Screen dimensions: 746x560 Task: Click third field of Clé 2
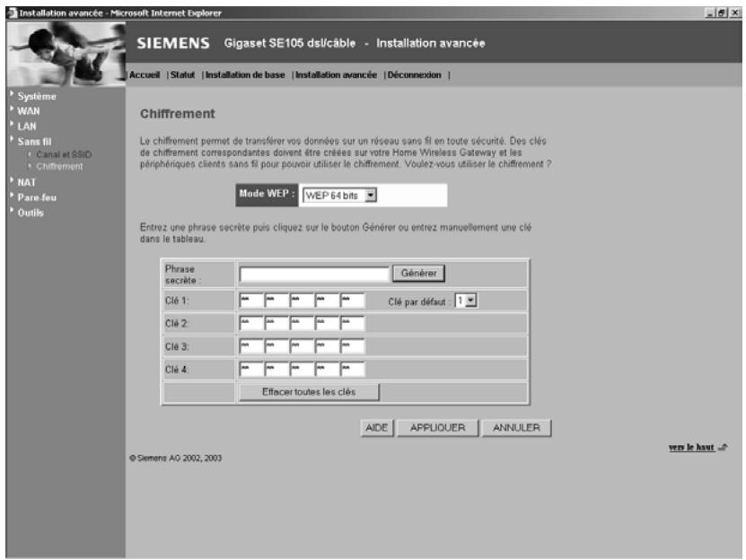point(302,324)
